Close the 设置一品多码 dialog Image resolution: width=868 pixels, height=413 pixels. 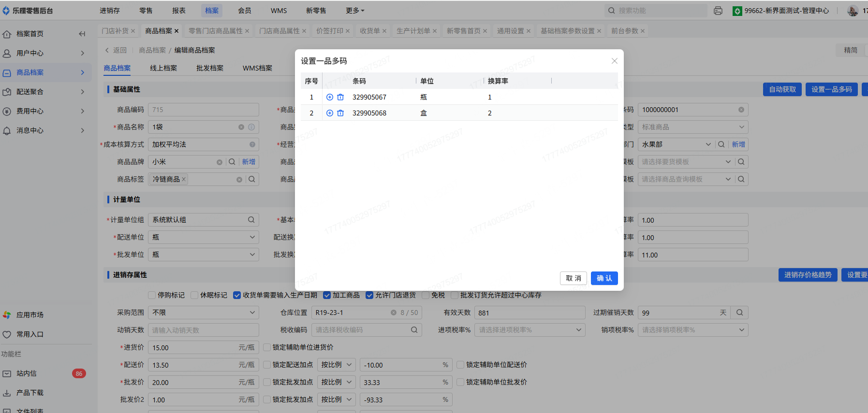click(614, 61)
